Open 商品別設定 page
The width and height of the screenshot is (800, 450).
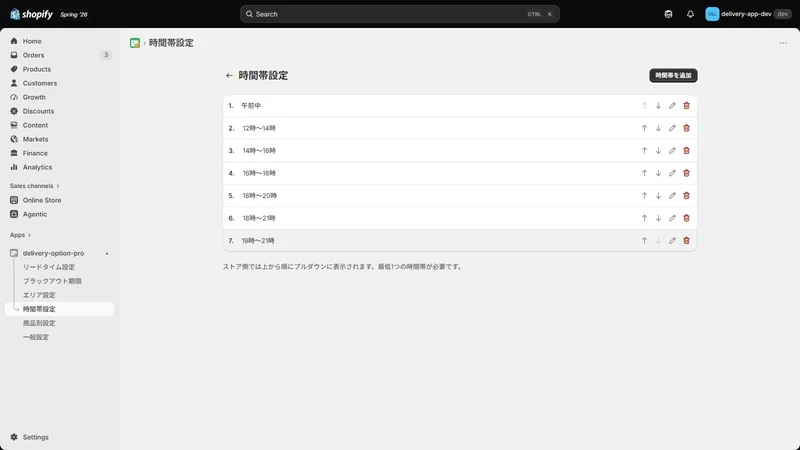39,323
